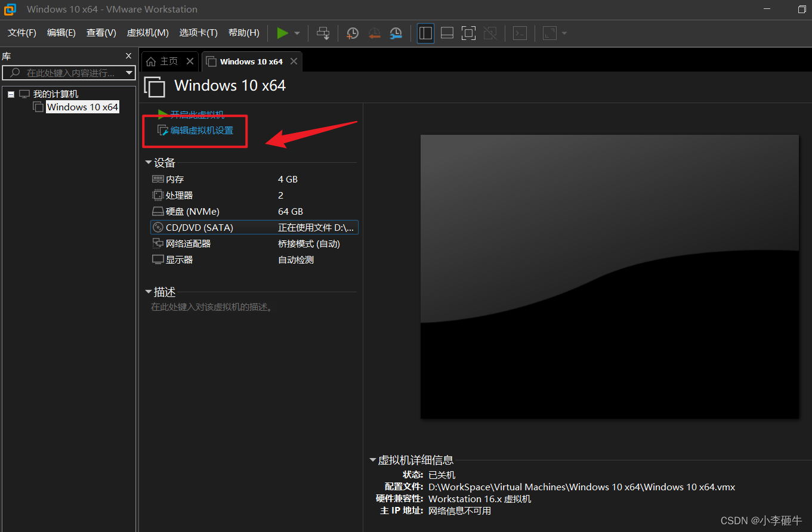Open the console view icon
The image size is (812, 532).
pyautogui.click(x=520, y=33)
